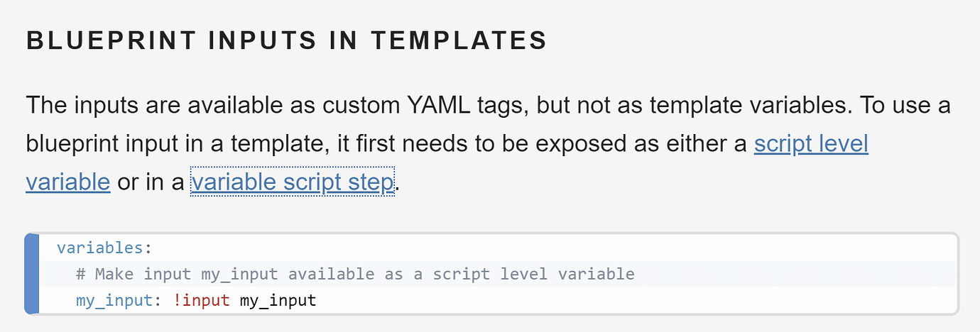Click the blue left border of code block

[x=32, y=274]
